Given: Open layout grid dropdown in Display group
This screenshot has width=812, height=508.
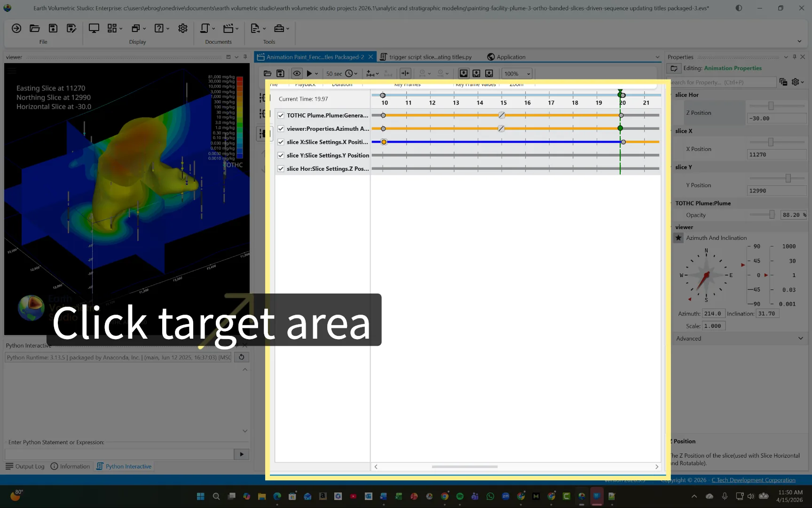Looking at the screenshot, I should 115,29.
